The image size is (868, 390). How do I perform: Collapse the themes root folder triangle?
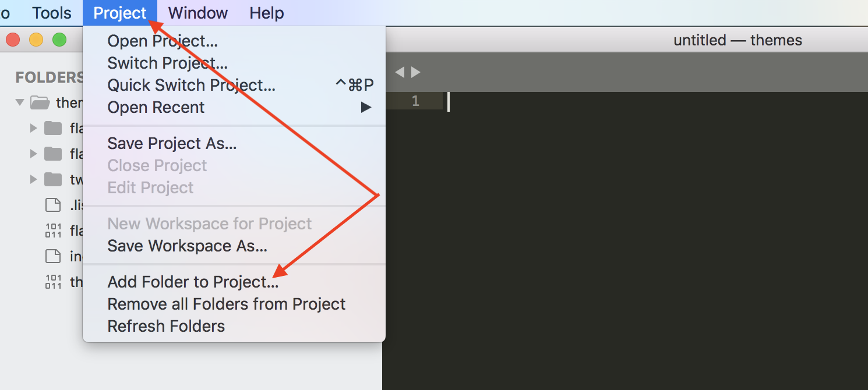tap(20, 103)
